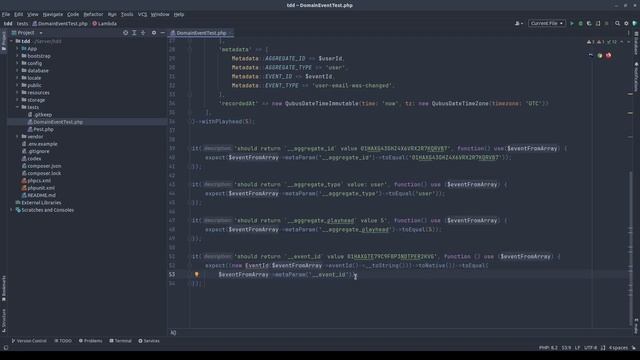This screenshot has width=640, height=360.
Task: Select composer.json in the Project tree
Action: (42, 166)
